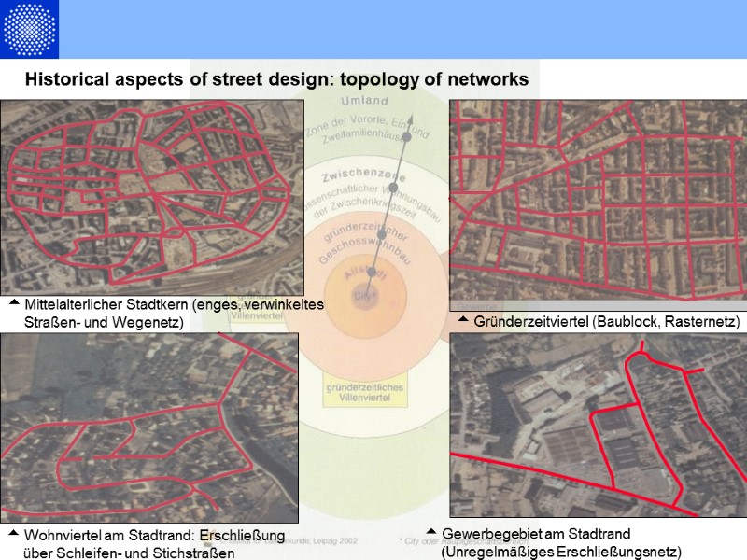Click the dotted globe logo in the blue header
The width and height of the screenshot is (747, 560).
coord(29,29)
